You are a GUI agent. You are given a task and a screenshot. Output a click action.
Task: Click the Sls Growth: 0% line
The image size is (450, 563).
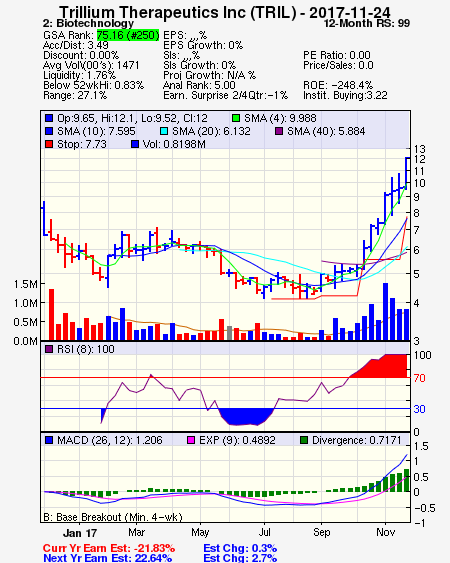tap(199, 65)
